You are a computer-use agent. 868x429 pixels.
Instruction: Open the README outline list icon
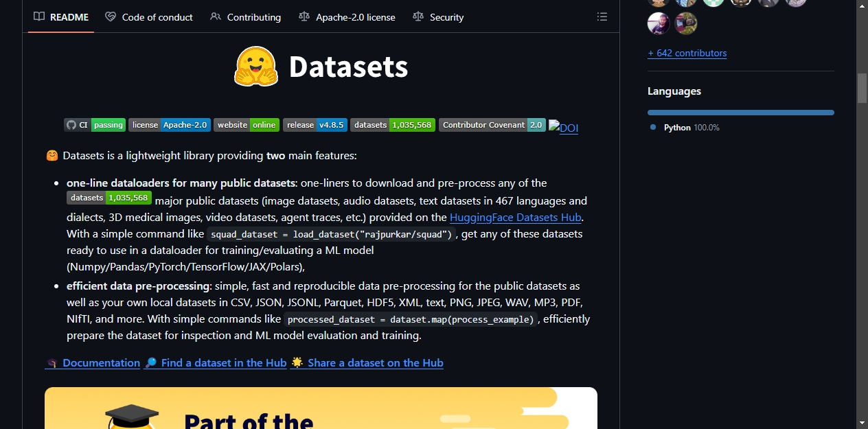[602, 16]
